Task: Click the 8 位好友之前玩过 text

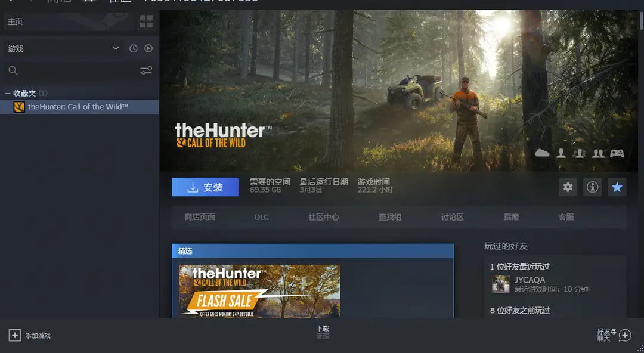Action: tap(520, 310)
